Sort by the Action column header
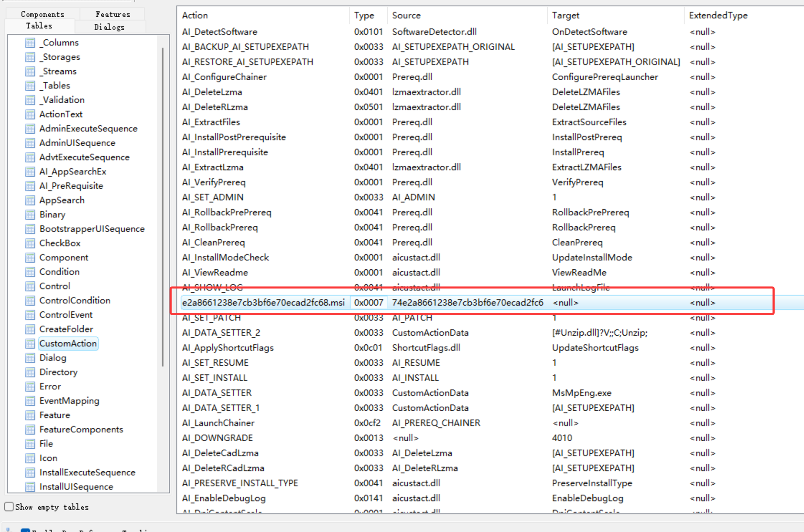804x532 pixels. (195, 15)
